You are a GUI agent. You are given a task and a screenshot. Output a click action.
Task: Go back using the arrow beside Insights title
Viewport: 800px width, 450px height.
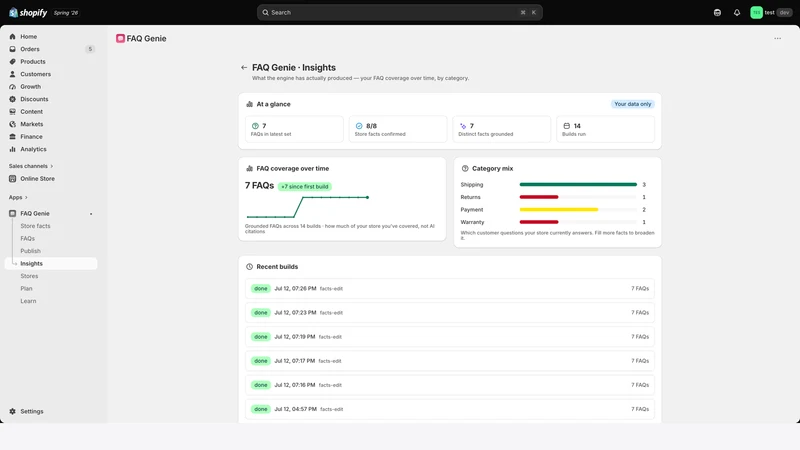coord(244,67)
